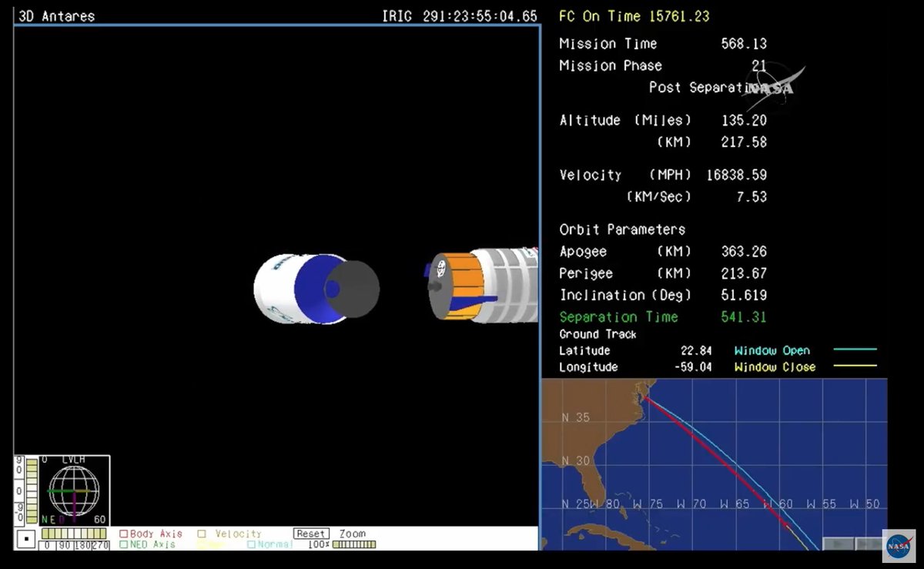Viewport: 924px width, 569px height.
Task: Click the Velocity (MPH) label
Action: pyautogui.click(x=625, y=176)
